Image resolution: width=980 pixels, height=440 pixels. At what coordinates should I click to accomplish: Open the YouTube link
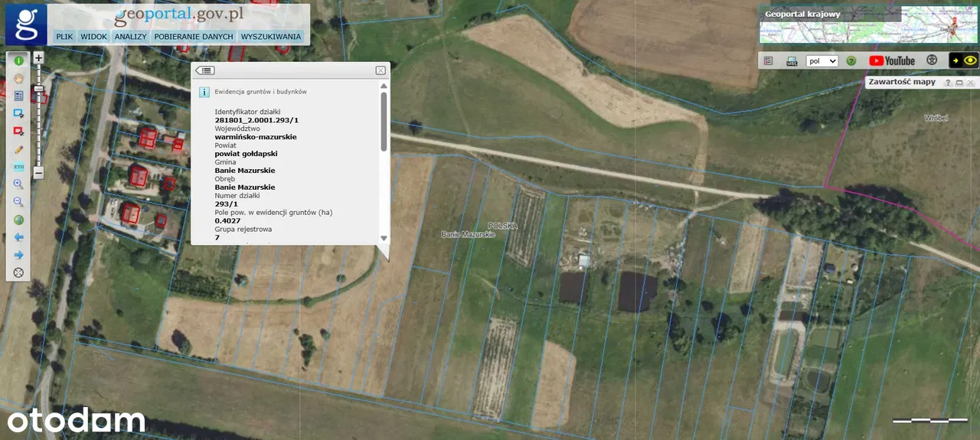(x=892, y=60)
